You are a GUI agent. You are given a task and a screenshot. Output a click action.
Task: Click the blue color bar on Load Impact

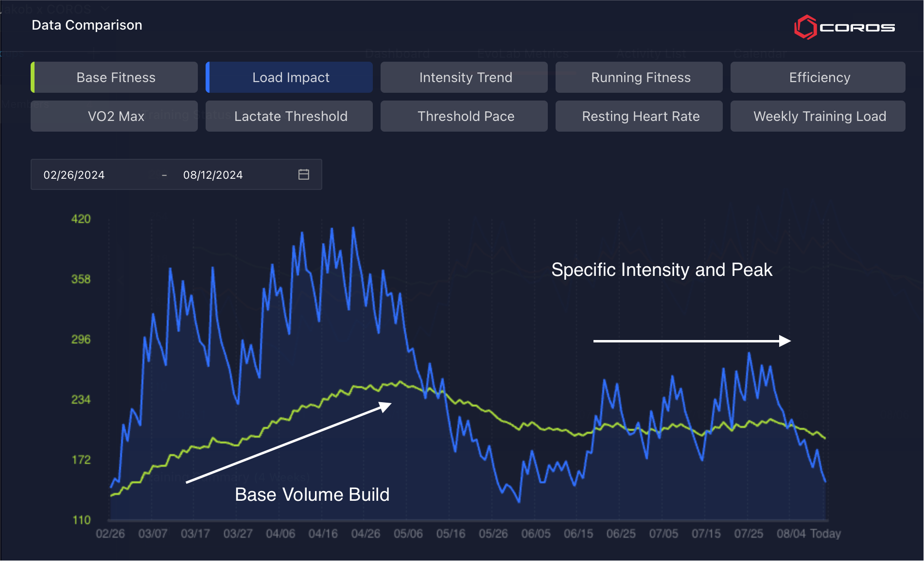coord(208,77)
